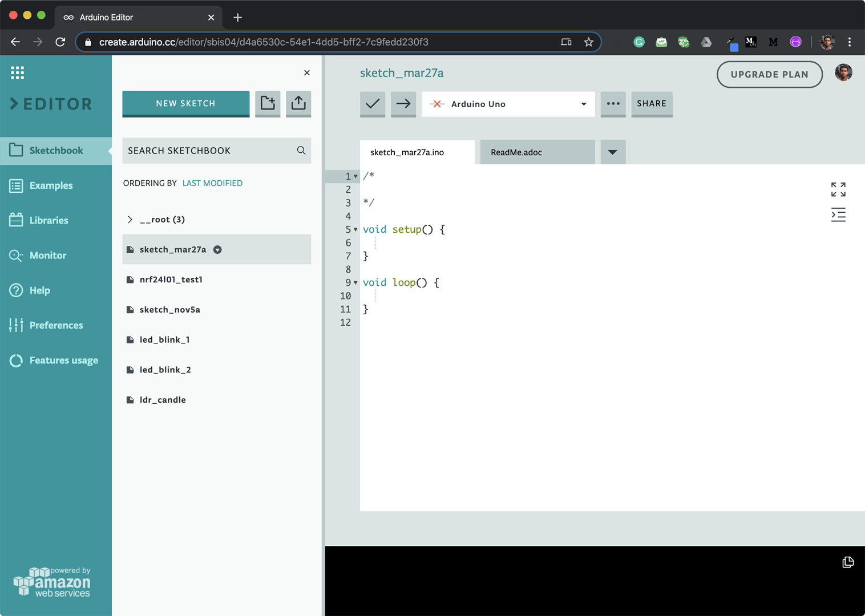Open a new browser tab
This screenshot has height=616, width=865.
(x=238, y=17)
